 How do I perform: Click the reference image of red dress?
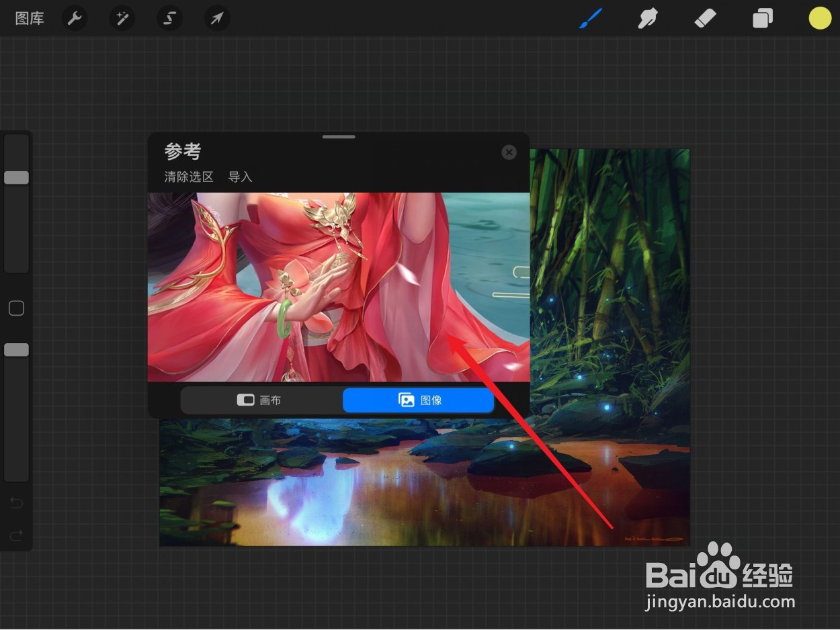coord(339,287)
